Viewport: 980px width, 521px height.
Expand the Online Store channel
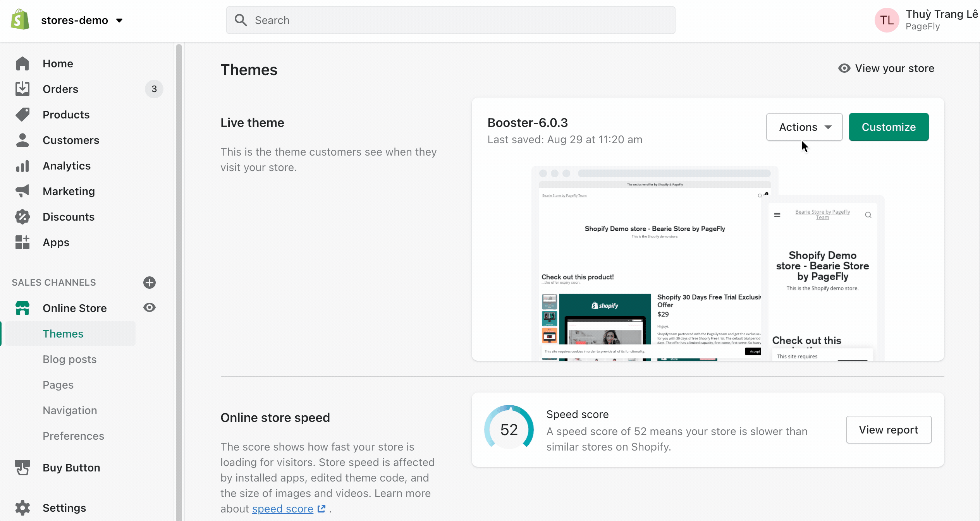[75, 308]
